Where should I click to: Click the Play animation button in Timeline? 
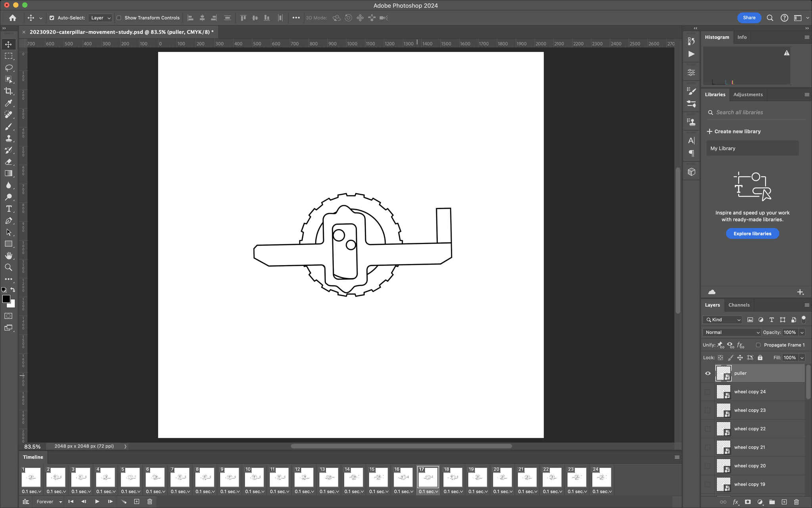click(97, 502)
